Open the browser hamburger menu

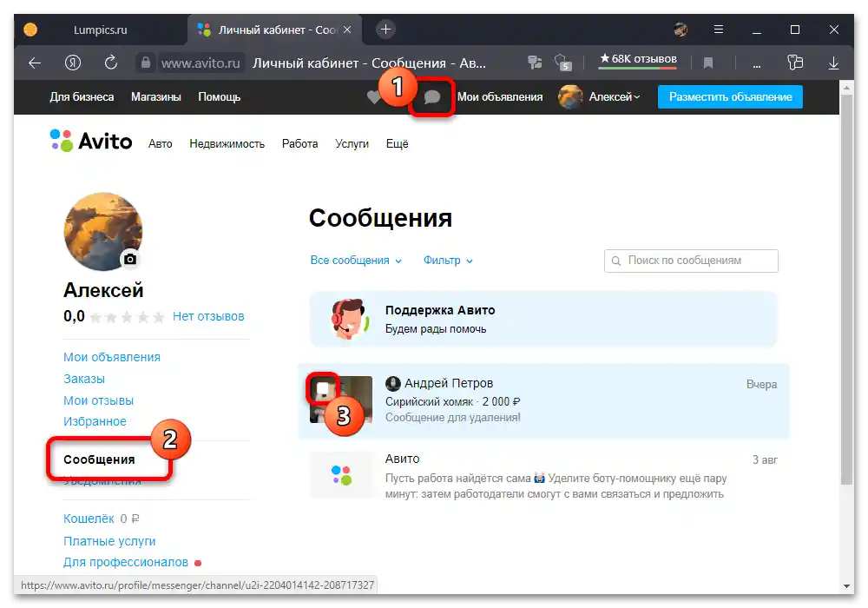point(719,30)
